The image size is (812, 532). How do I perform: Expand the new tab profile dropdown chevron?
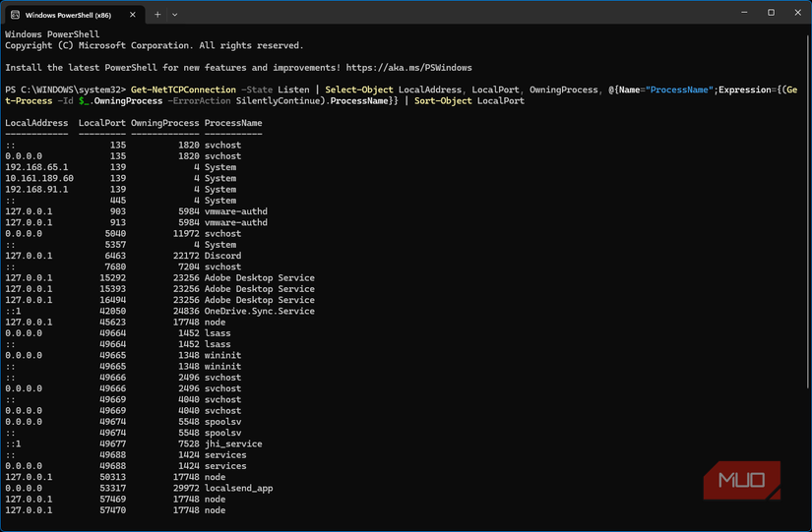[175, 15]
